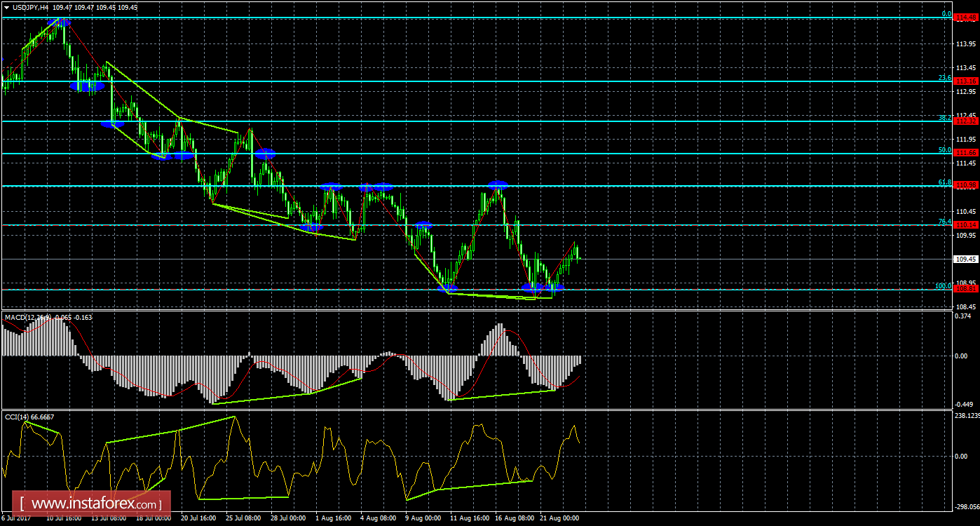Image resolution: width=980 pixels, height=526 pixels.
Task: Click the red 108.81 price tag on axis
Action: coord(965,288)
